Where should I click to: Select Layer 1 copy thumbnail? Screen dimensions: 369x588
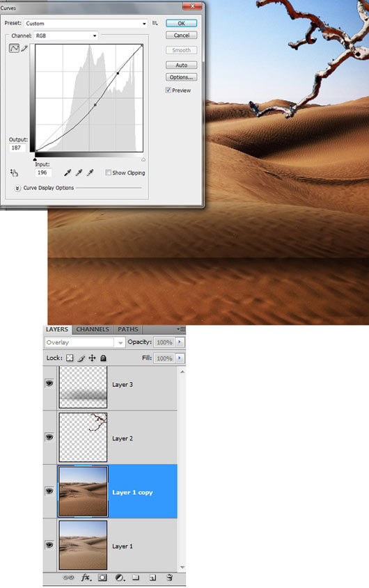pyautogui.click(x=83, y=491)
